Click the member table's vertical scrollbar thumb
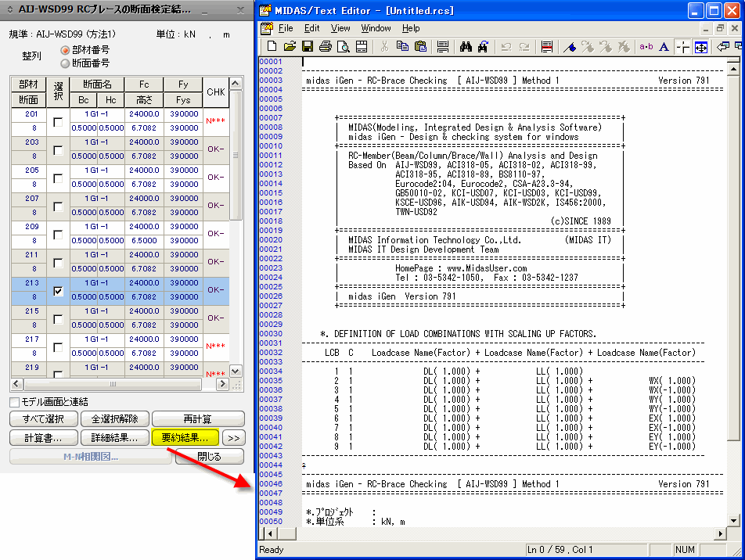Viewport: 745px width, 560px height. [236, 155]
